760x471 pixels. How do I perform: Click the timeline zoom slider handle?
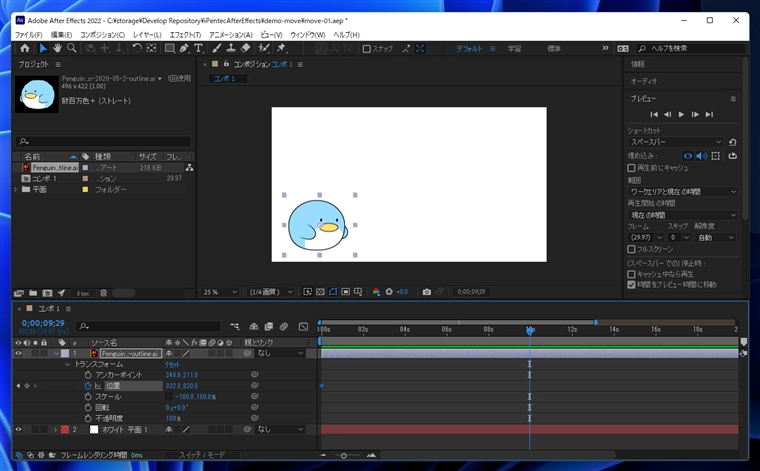click(x=343, y=455)
